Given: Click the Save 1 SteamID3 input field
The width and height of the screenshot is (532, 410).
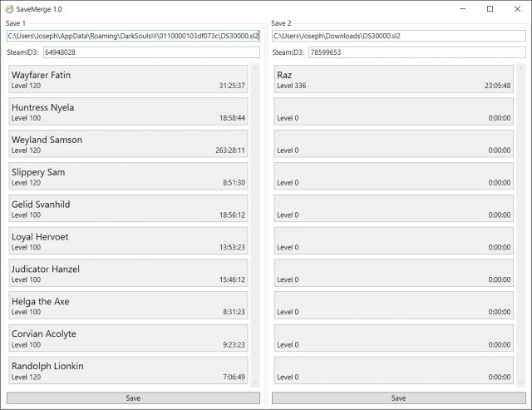Looking at the screenshot, I should coord(150,52).
